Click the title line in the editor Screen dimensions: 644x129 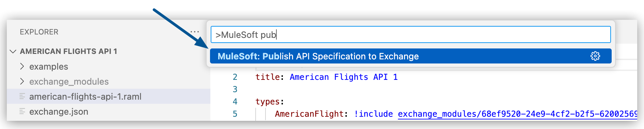pos(326,77)
